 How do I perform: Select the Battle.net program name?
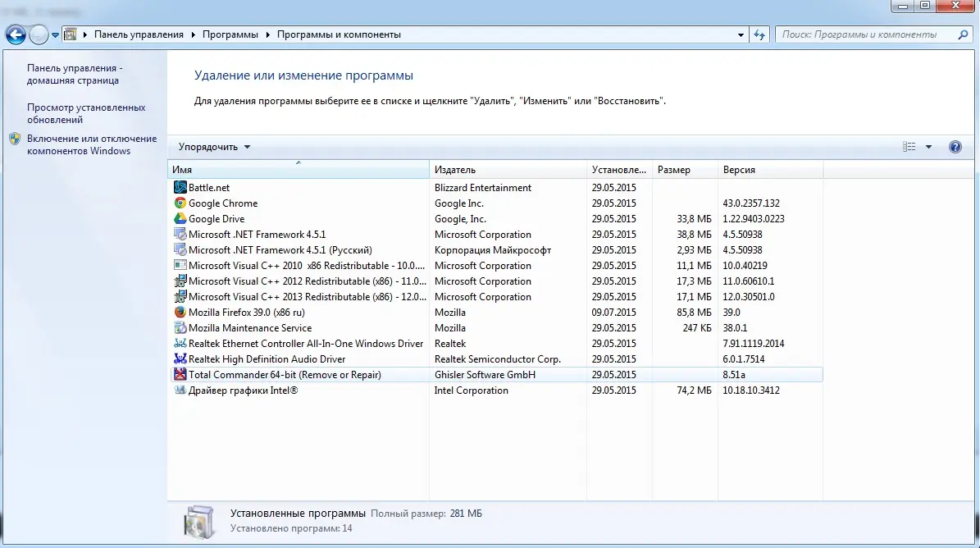209,188
